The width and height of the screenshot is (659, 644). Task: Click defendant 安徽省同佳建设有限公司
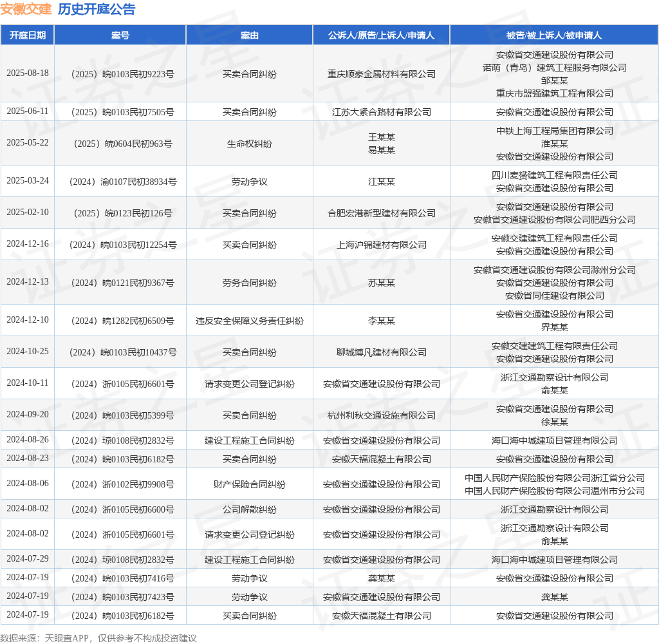(554, 296)
